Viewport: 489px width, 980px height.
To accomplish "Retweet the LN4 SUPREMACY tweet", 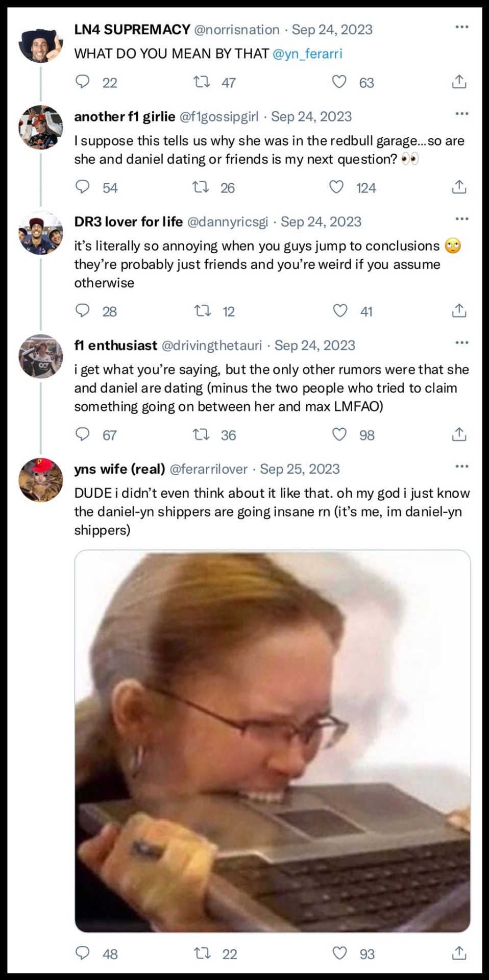I will point(202,82).
